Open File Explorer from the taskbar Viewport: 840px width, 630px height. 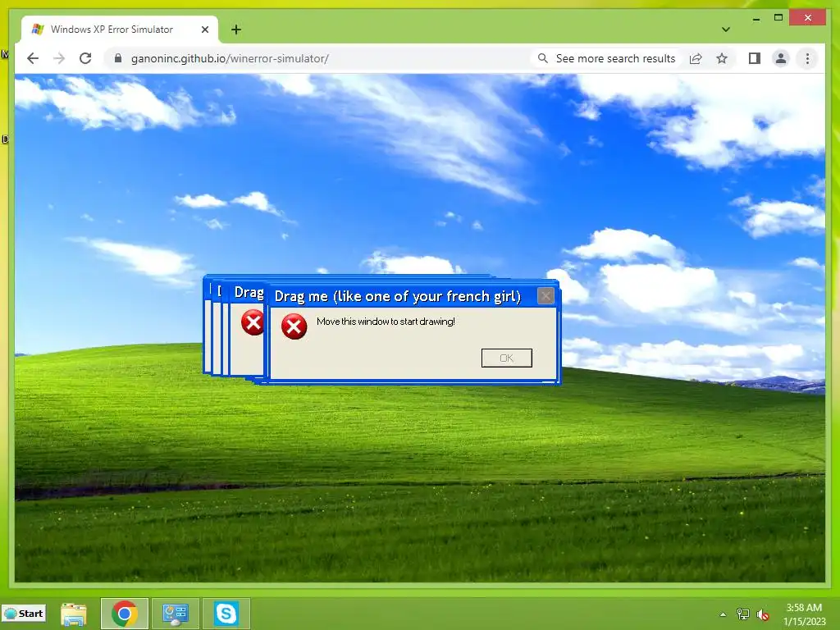pyautogui.click(x=74, y=614)
